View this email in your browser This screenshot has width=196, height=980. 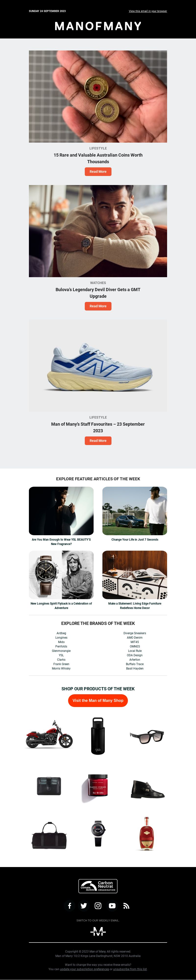(x=148, y=11)
